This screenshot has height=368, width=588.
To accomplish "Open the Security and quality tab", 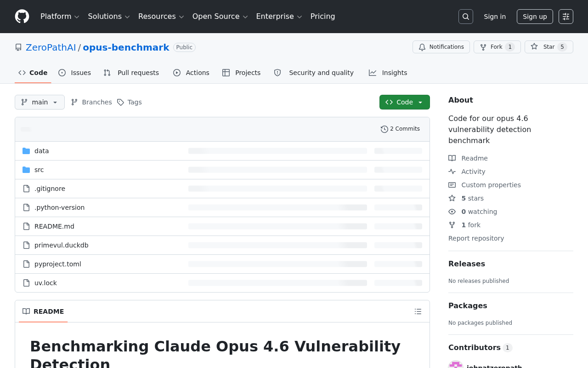I will 314,73.
